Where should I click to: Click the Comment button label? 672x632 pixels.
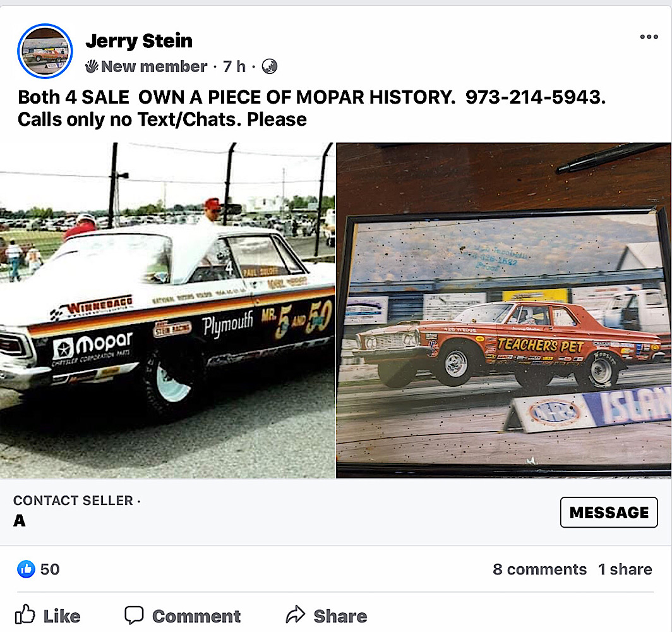(x=196, y=617)
